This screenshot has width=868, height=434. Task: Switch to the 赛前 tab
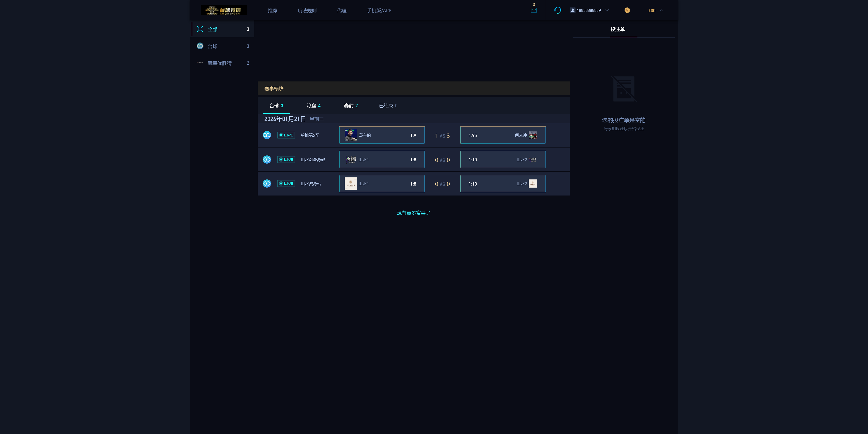[x=350, y=105]
